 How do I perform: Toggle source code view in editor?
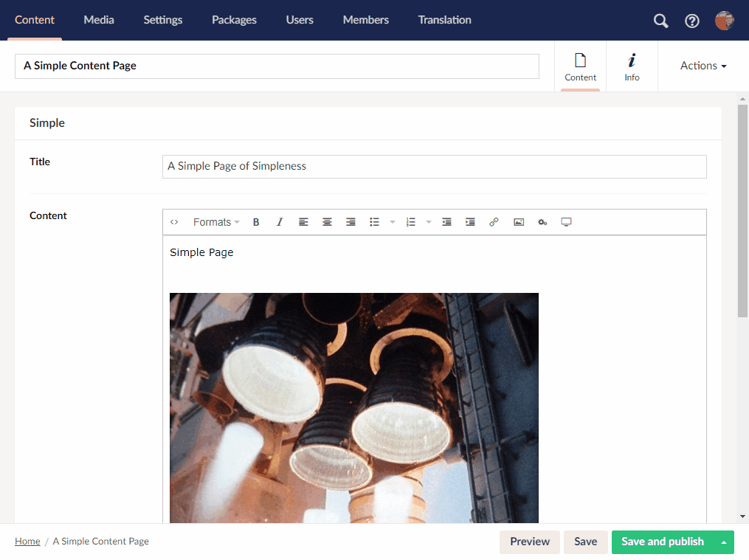[174, 222]
